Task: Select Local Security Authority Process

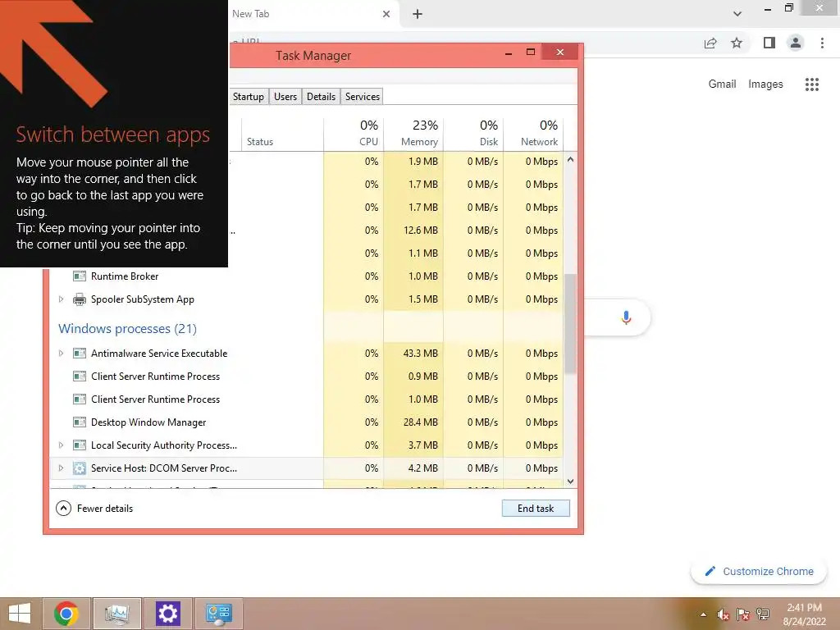Action: pyautogui.click(x=307, y=445)
